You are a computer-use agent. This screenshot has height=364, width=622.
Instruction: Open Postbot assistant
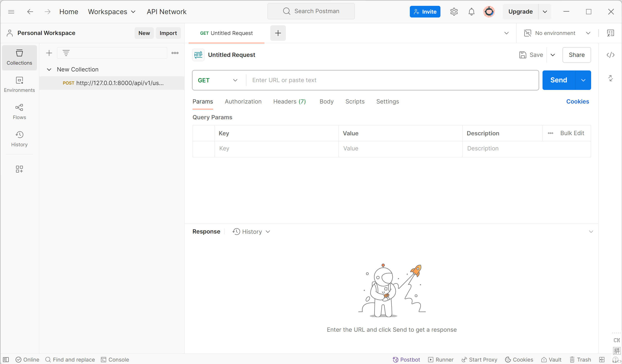(406, 360)
